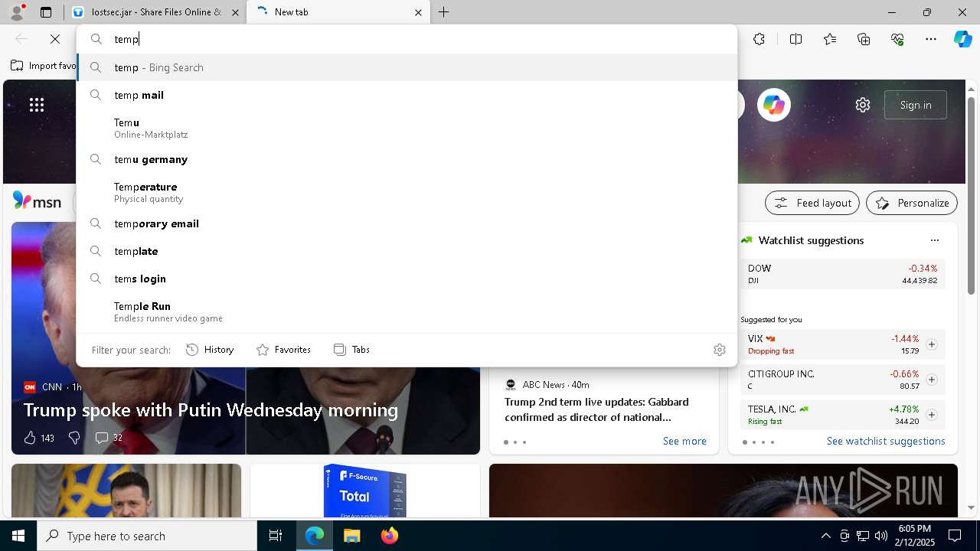Toggle the split screen icon
Screen dimensions: 980x551
[x=795, y=39]
